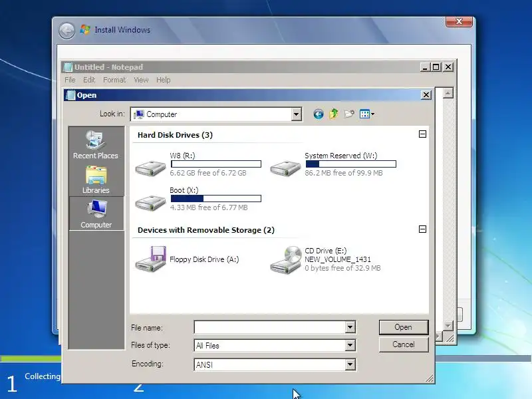Click the 'NEW_VOLUME_1431' text
532x399 pixels.
338,259
